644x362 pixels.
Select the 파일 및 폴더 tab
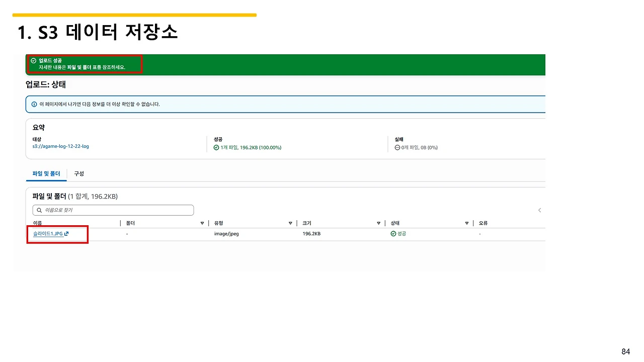coord(46,173)
